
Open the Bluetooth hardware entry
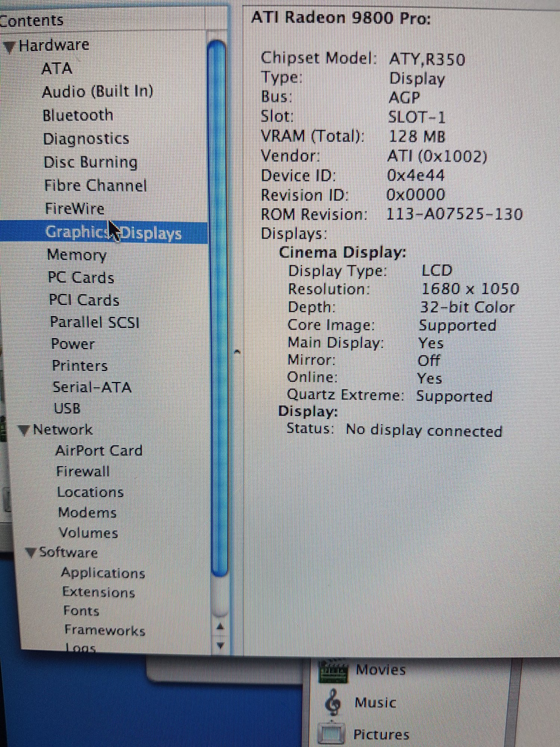click(78, 115)
